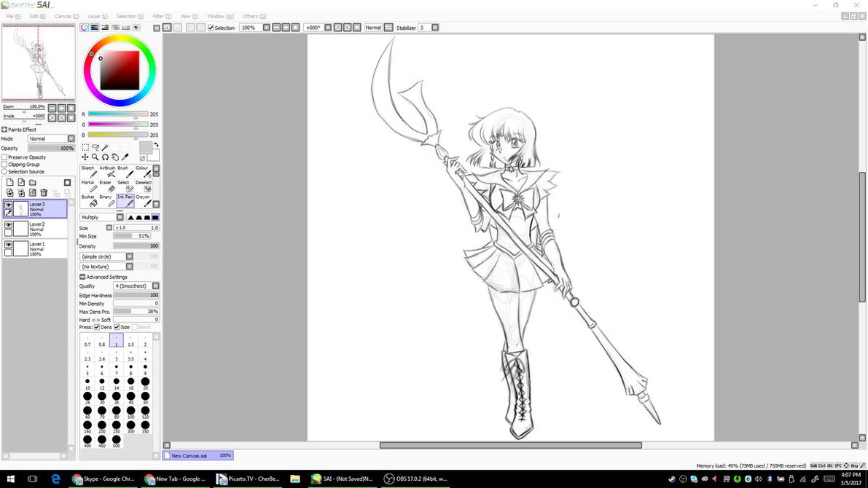Open the simple circle brush shape dropdown
The height and width of the screenshot is (488, 868).
click(x=106, y=256)
